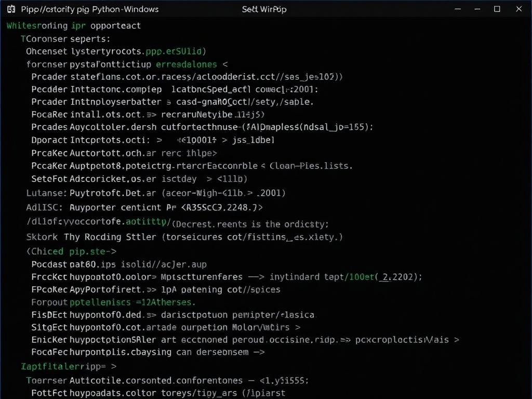Select the green "pptellenisscs =12Atherses" text
532x399 pixels.
point(132,302)
